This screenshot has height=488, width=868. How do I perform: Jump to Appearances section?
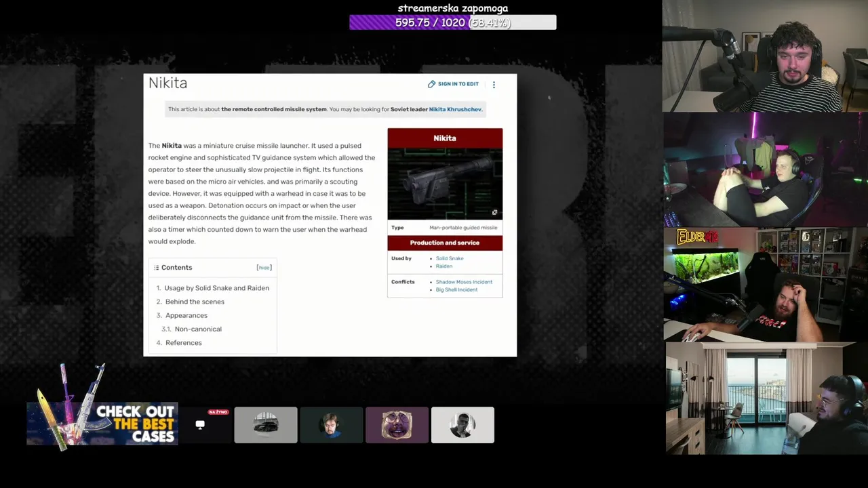pos(186,315)
